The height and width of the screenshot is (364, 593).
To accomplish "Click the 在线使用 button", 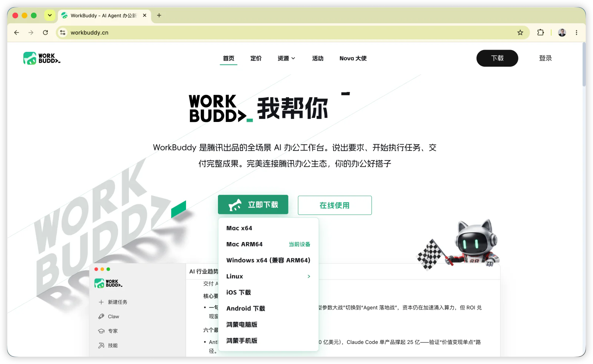I will [335, 205].
